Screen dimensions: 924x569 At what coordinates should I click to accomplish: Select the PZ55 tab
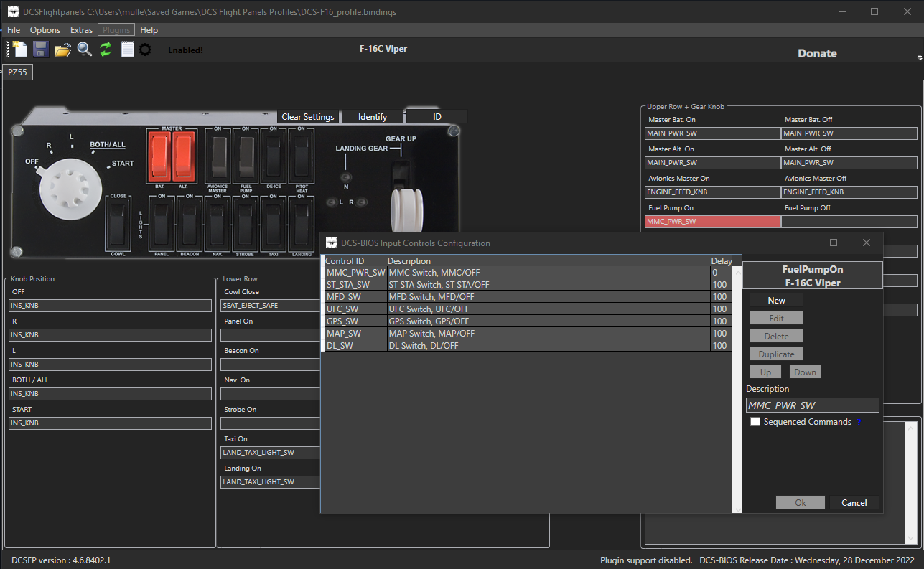tap(18, 72)
